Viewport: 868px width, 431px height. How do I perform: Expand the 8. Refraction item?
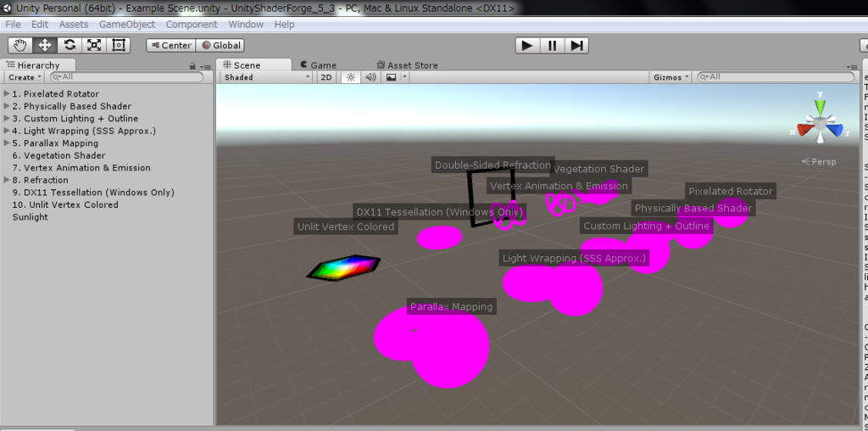(7, 180)
